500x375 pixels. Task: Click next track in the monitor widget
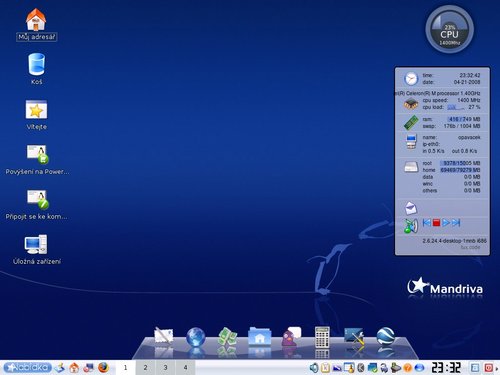point(456,223)
